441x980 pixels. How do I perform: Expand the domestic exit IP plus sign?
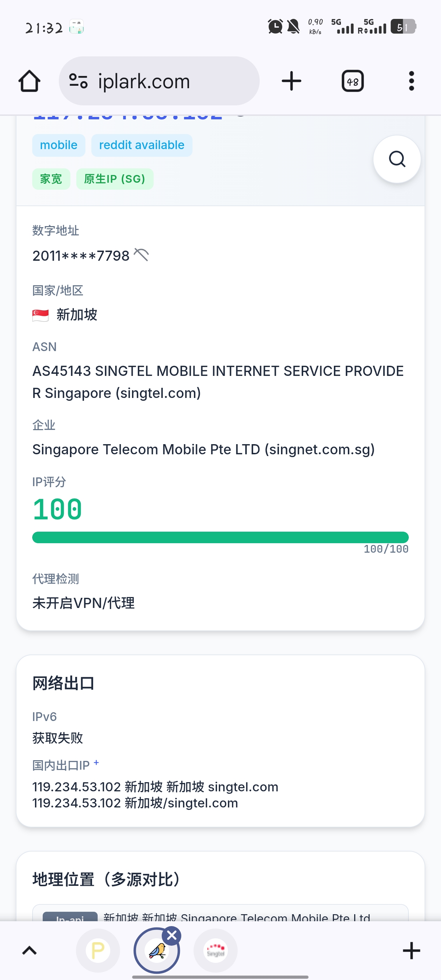pyautogui.click(x=96, y=762)
